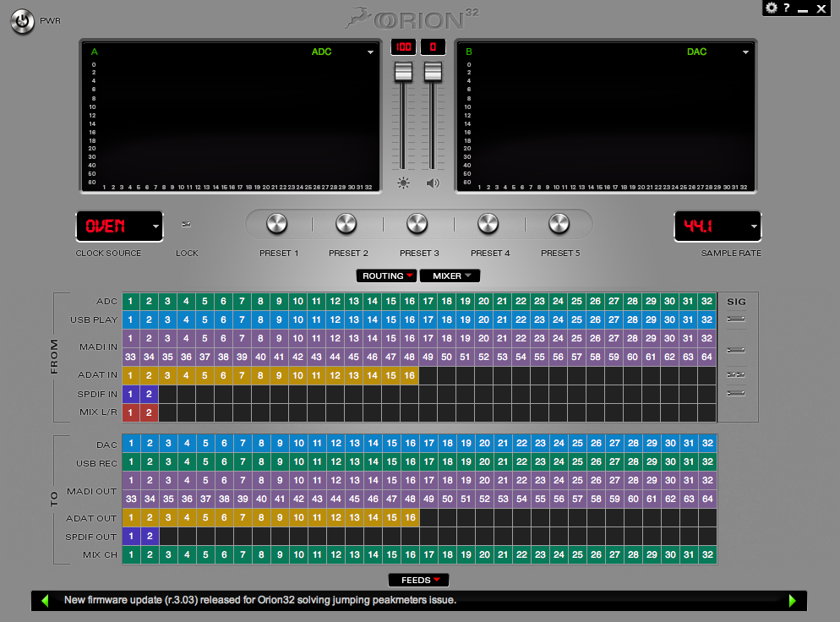The image size is (840, 622).
Task: Open help via the question mark icon
Action: (787, 8)
